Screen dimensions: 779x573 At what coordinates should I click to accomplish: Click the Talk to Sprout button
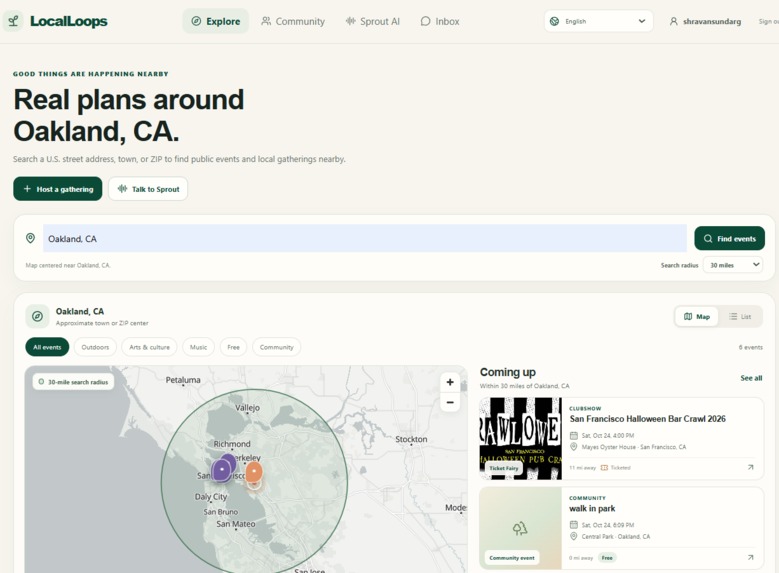148,189
